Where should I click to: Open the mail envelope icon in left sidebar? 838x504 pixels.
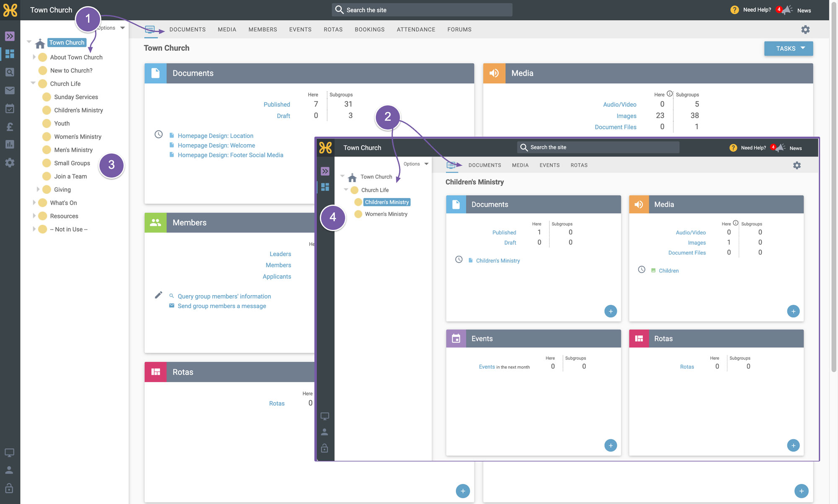pos(10,90)
